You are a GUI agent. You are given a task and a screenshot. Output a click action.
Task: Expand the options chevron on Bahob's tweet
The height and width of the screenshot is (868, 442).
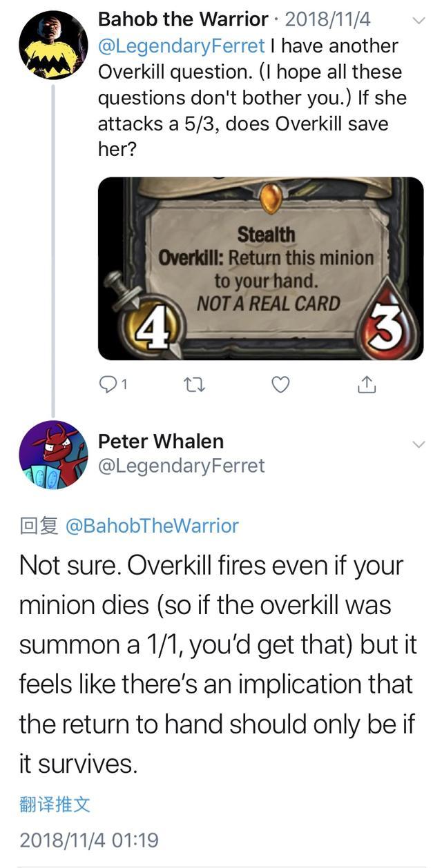tap(418, 21)
